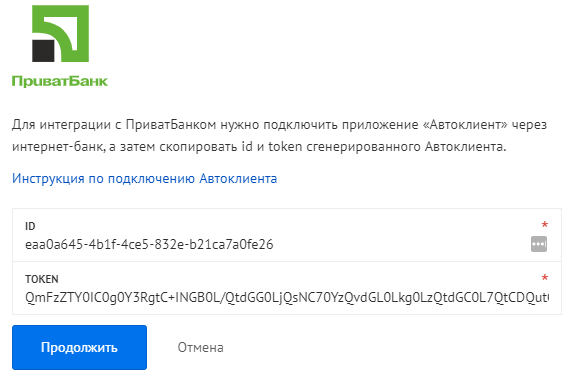Click the green PrivatBank logo emblem
This screenshot has height=378, width=570.
(x=60, y=33)
